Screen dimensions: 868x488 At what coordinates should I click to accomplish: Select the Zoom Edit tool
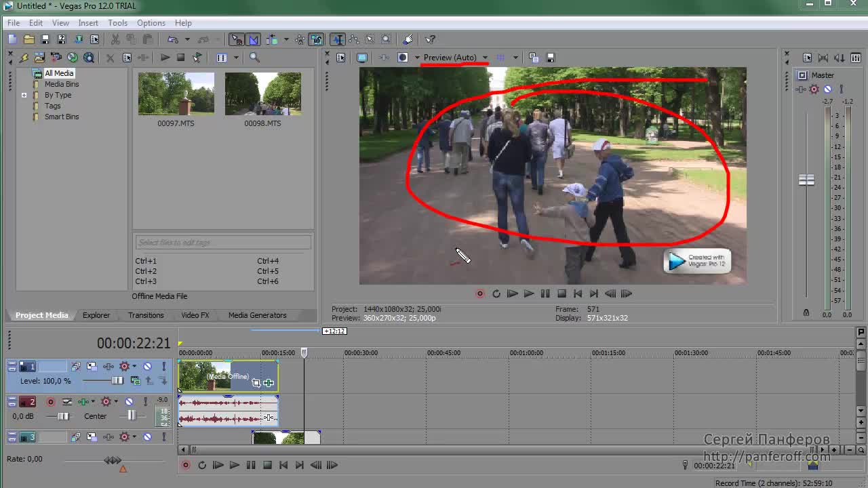387,39
